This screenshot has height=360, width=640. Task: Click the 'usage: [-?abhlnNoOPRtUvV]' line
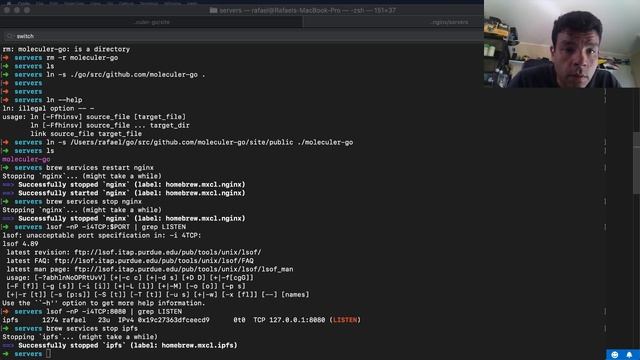(x=130, y=278)
